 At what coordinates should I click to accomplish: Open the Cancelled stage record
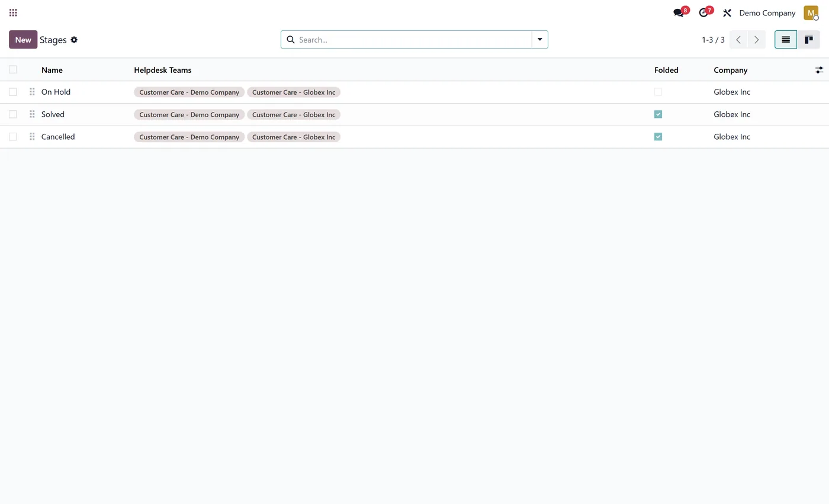pos(58,137)
